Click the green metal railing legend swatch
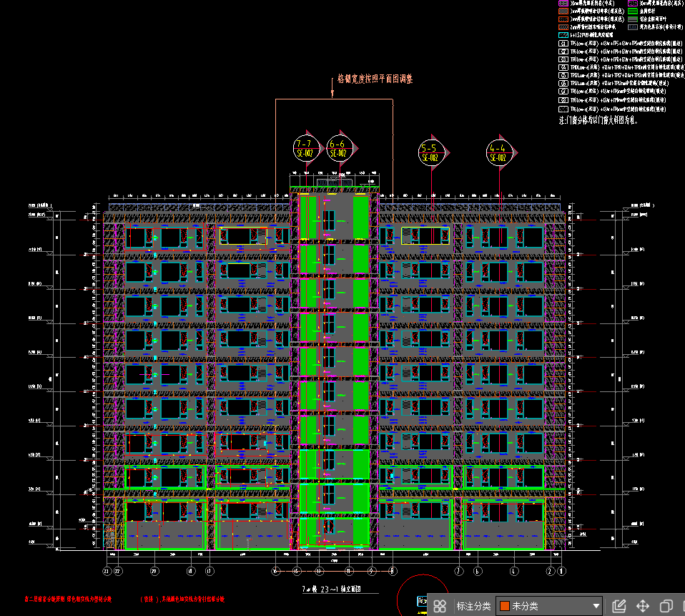The width and height of the screenshot is (685, 616). pyautogui.click(x=633, y=12)
